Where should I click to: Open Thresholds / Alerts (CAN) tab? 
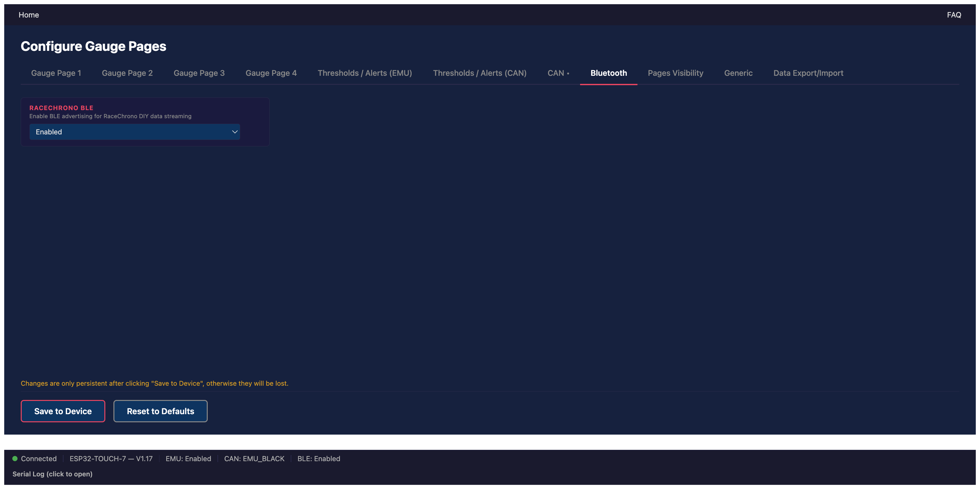[x=479, y=73]
